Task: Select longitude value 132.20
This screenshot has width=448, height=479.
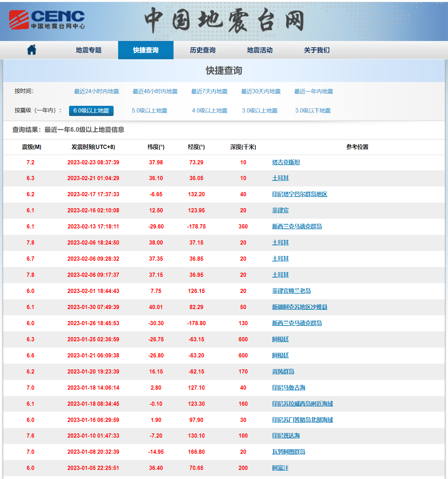Action: [196, 194]
